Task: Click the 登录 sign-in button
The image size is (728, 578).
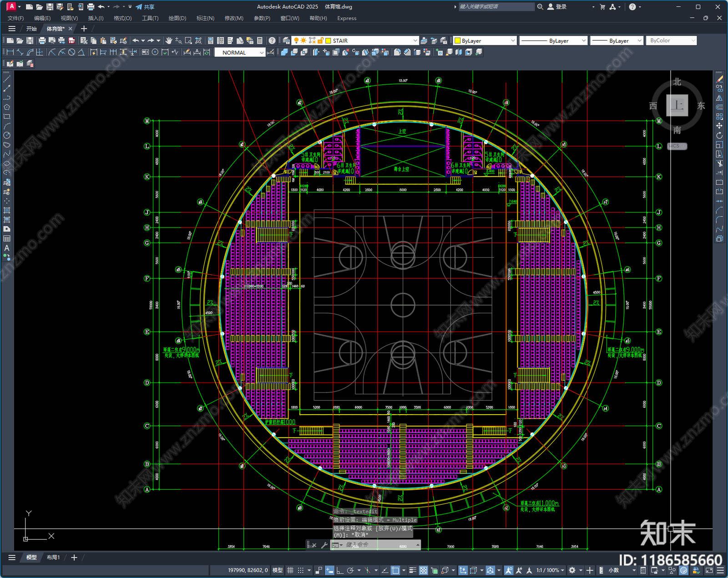Action: point(557,7)
